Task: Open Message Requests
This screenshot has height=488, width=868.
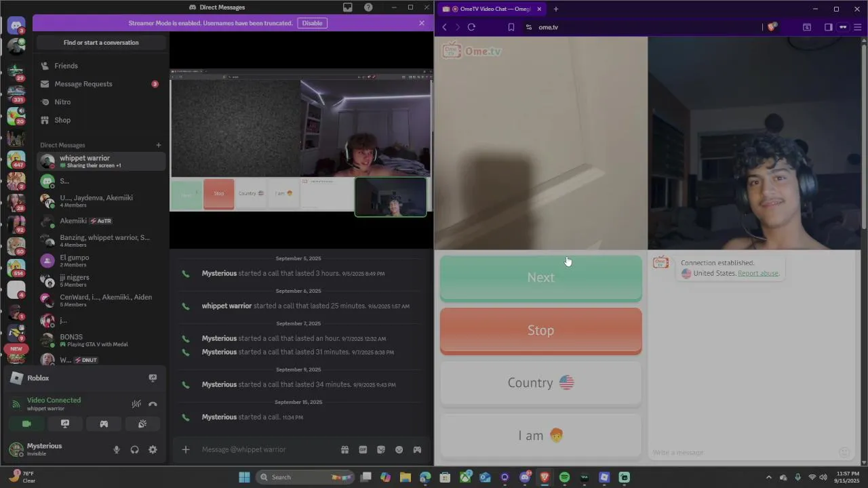Action: tap(101, 84)
